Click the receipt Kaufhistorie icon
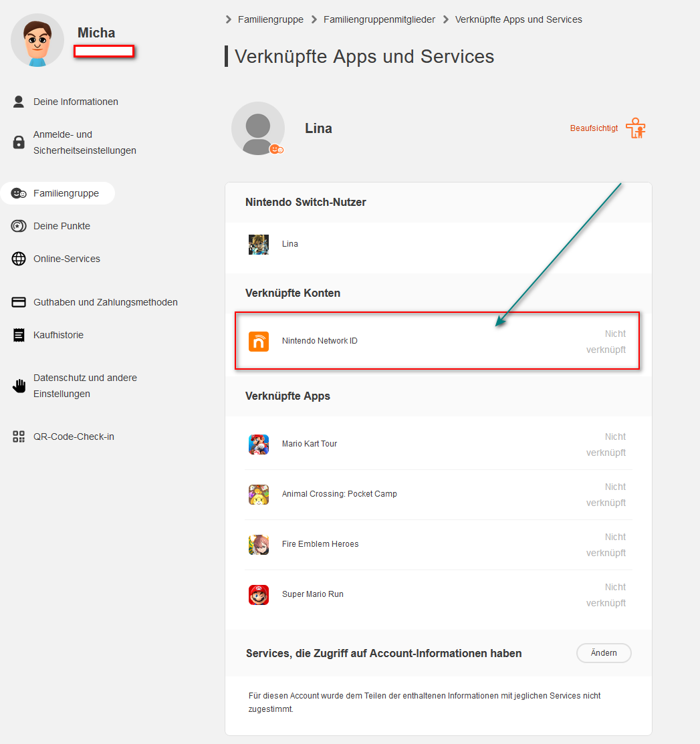 [x=19, y=335]
